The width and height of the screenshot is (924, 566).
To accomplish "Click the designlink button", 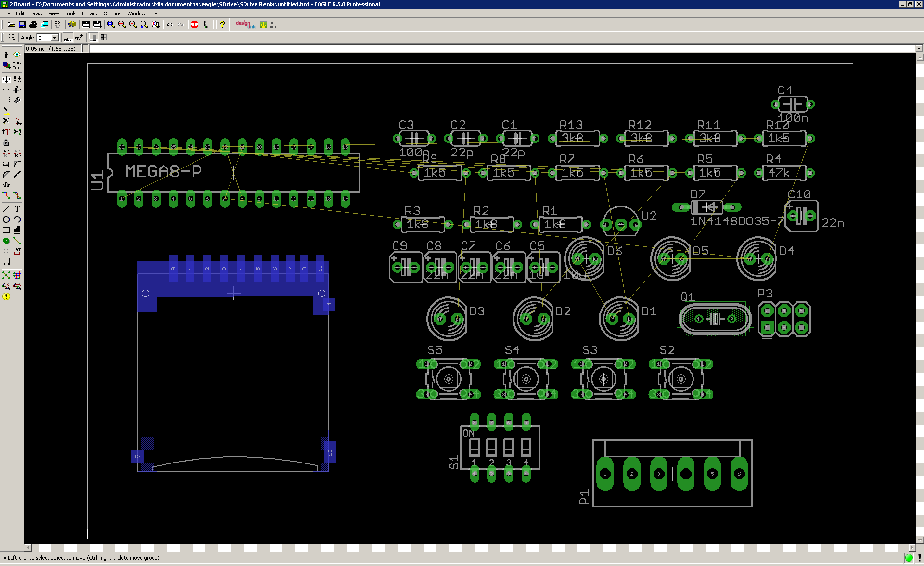I will click(245, 25).
